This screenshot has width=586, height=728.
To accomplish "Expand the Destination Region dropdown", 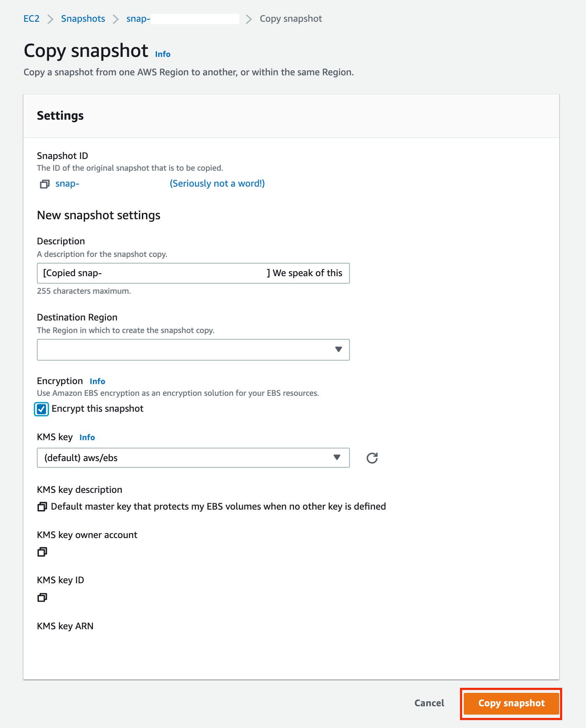I will coord(193,350).
